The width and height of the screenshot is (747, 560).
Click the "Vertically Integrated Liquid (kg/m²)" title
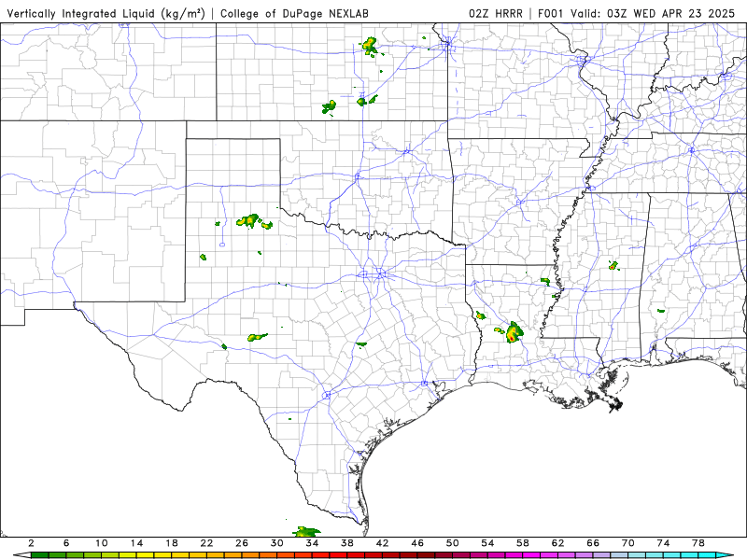point(106,13)
